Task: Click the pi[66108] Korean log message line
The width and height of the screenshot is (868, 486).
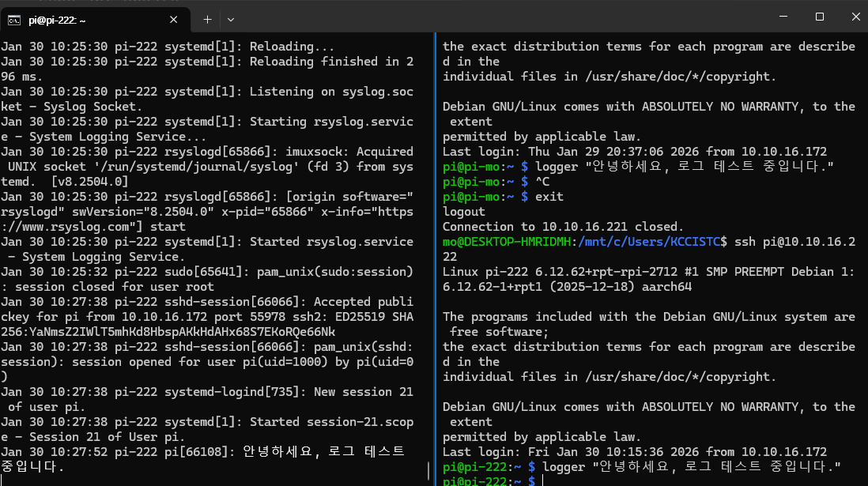Action: pyautogui.click(x=202, y=459)
